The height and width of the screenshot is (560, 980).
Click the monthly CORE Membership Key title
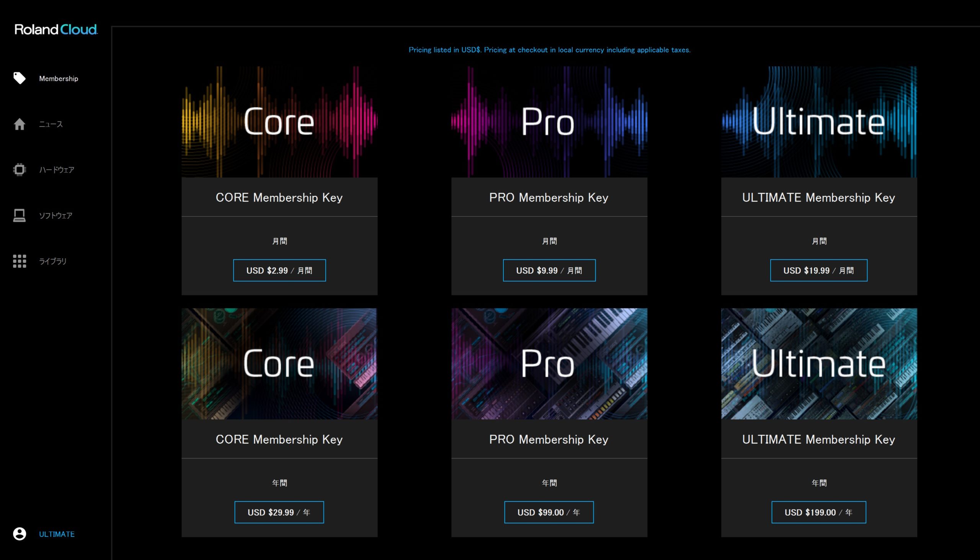(279, 197)
